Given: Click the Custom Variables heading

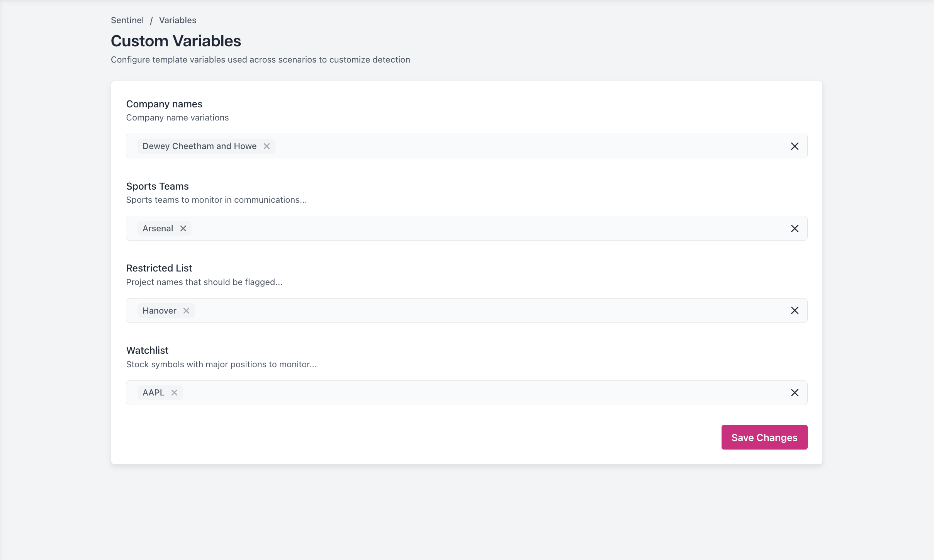Looking at the screenshot, I should coord(176,41).
